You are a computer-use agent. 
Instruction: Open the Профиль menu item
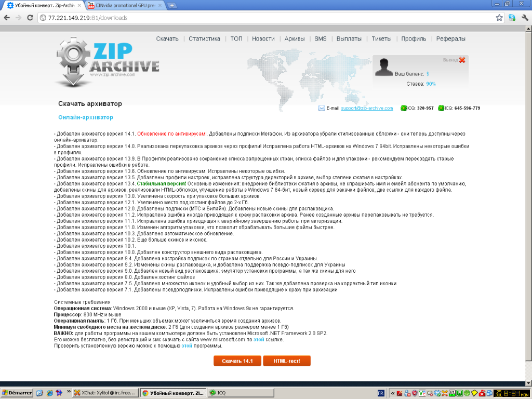point(414,38)
